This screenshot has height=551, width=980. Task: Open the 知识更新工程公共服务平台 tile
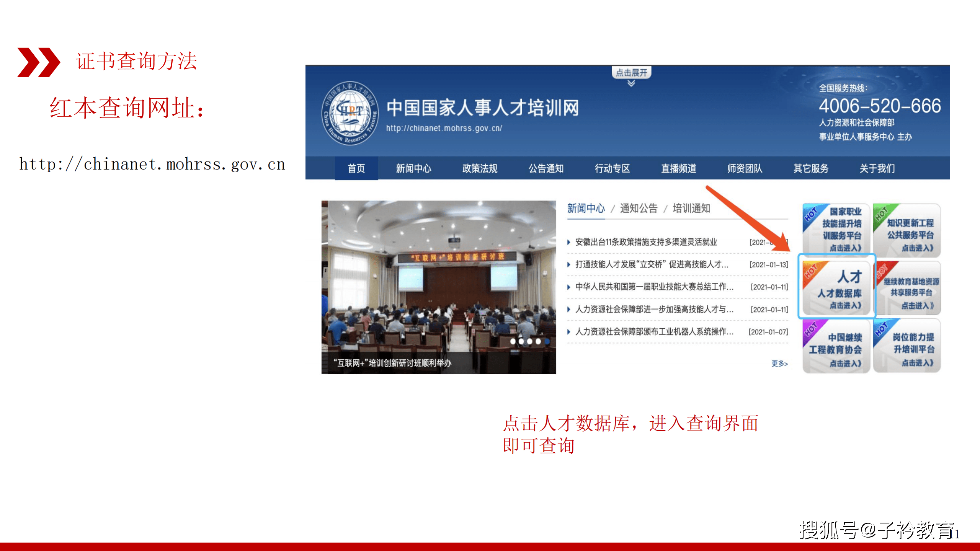(907, 230)
